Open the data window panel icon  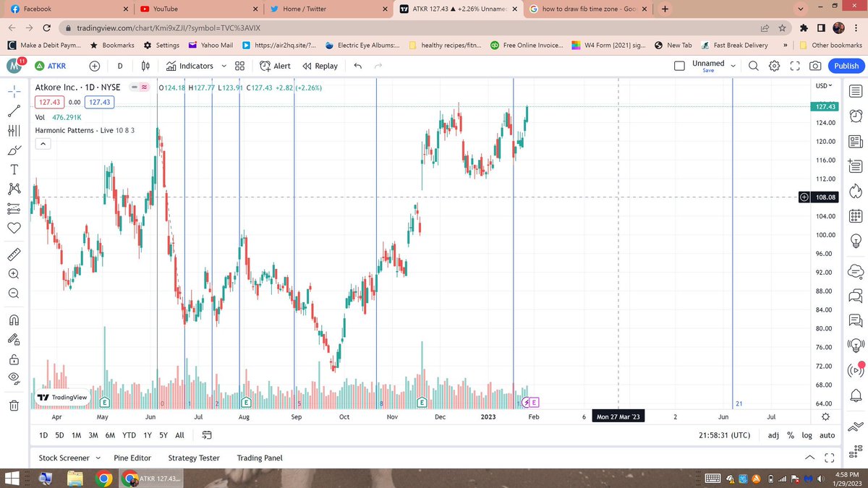(855, 166)
